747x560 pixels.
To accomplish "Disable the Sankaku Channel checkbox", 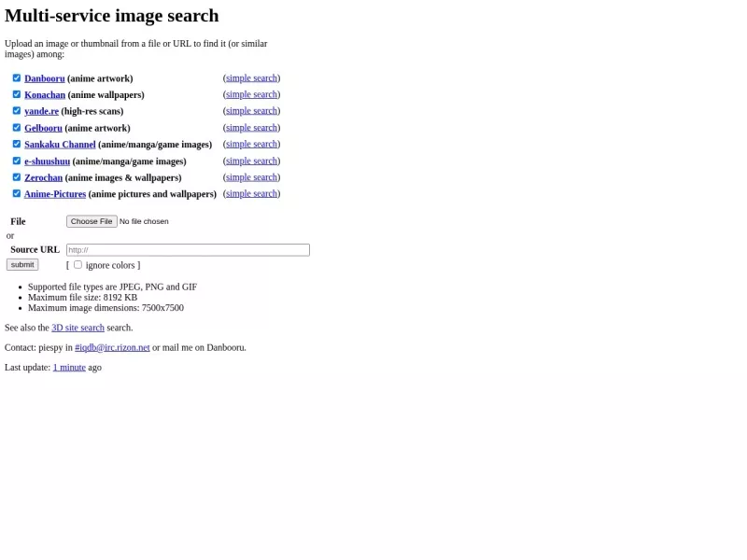I will point(17,144).
